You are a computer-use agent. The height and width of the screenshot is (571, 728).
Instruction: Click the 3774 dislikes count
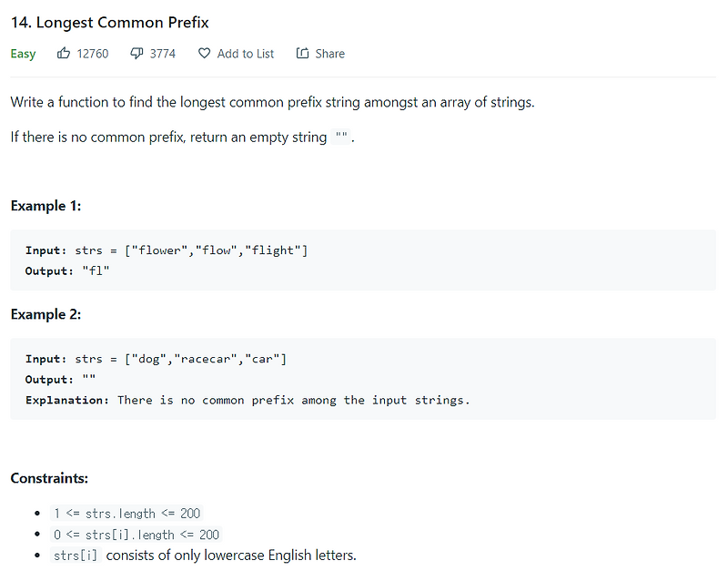pyautogui.click(x=163, y=54)
